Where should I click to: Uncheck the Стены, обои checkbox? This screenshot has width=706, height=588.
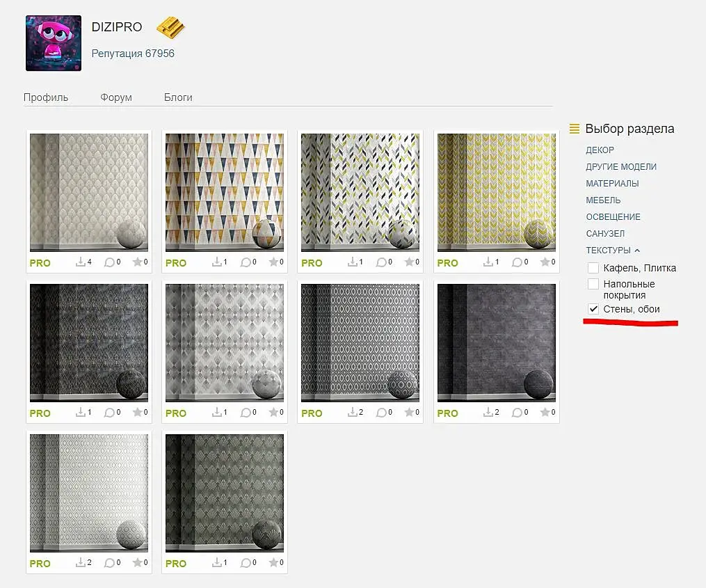[x=593, y=309]
